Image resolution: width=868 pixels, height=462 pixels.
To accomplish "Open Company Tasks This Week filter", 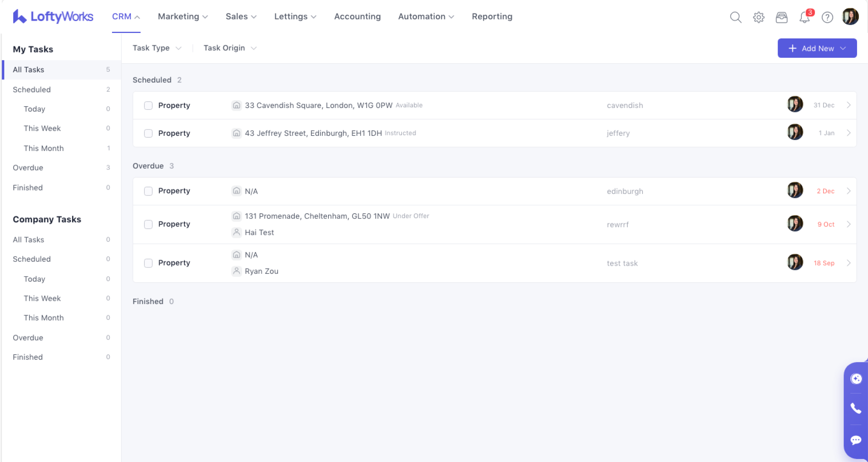I will pos(42,298).
